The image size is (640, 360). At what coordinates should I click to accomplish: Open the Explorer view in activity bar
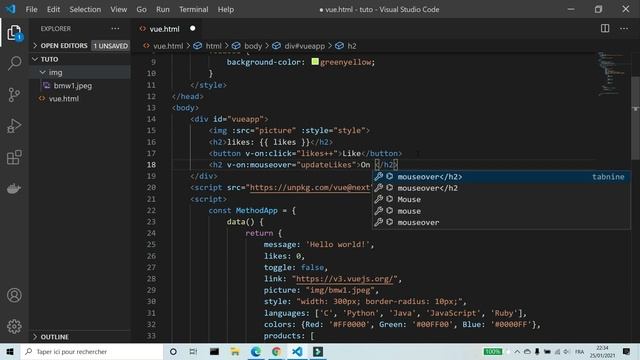coord(14,33)
